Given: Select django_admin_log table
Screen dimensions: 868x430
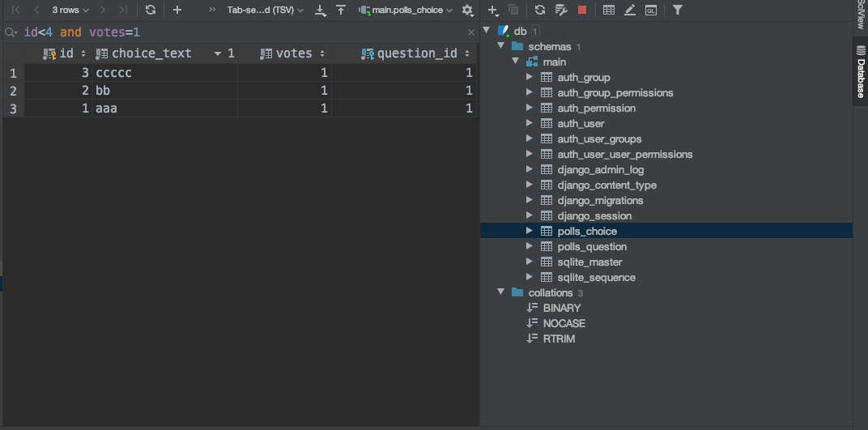Looking at the screenshot, I should pyautogui.click(x=601, y=170).
